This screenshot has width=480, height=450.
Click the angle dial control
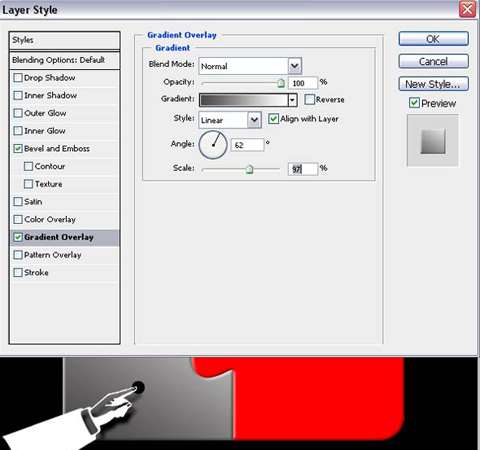213,145
